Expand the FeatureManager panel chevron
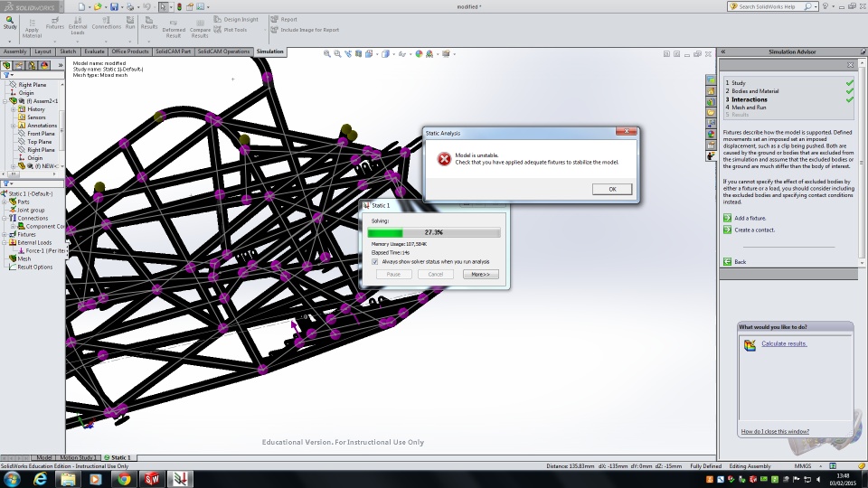 61,65
